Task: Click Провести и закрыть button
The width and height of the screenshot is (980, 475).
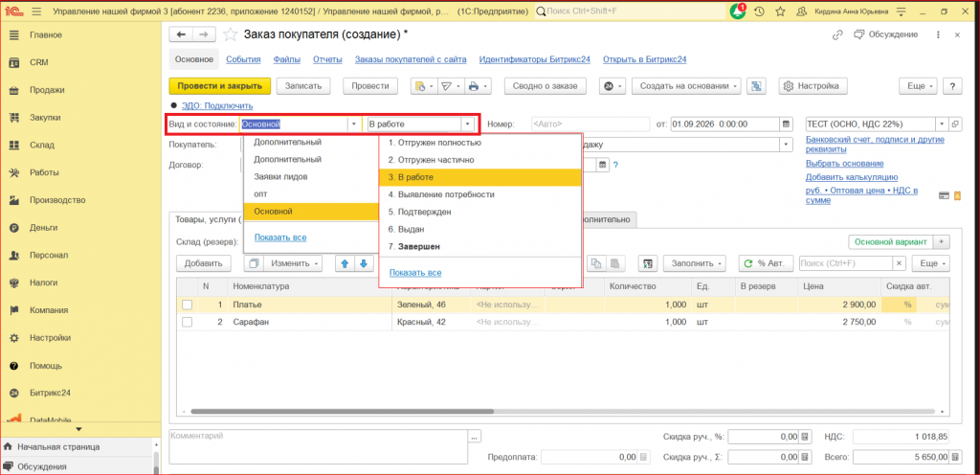Action: [x=220, y=86]
